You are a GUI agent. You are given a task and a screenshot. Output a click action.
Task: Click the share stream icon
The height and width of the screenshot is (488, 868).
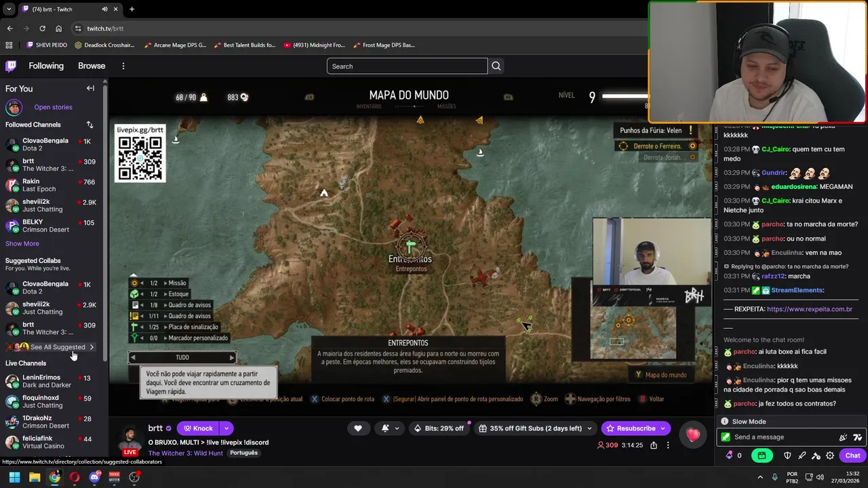tap(654, 445)
